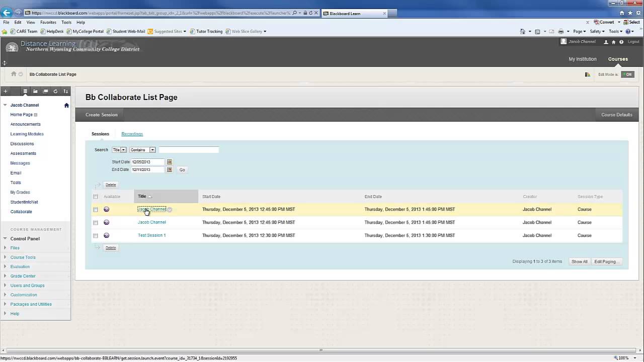Click the Blackboard help question mark icon
The height and width of the screenshot is (362, 644).
(621, 42)
